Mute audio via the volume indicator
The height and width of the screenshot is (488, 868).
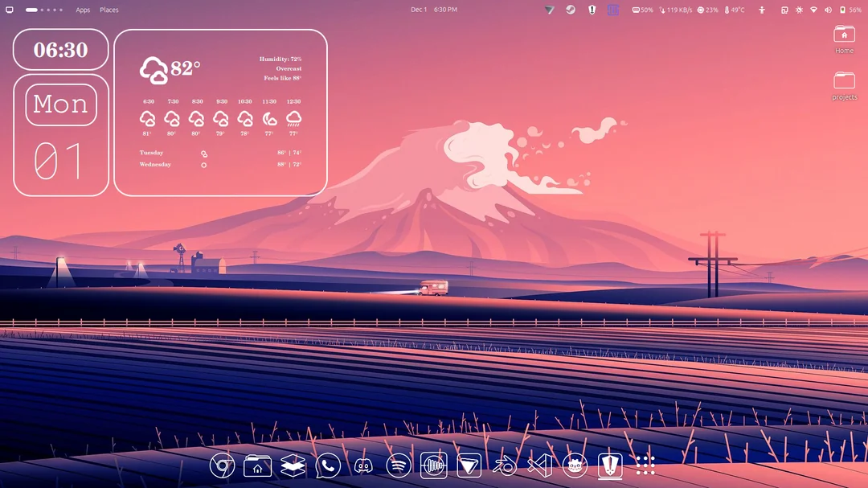click(x=828, y=10)
